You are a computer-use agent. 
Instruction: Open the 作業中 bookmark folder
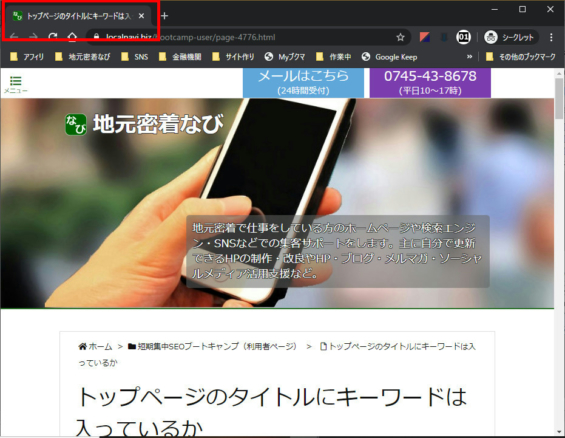(x=334, y=57)
